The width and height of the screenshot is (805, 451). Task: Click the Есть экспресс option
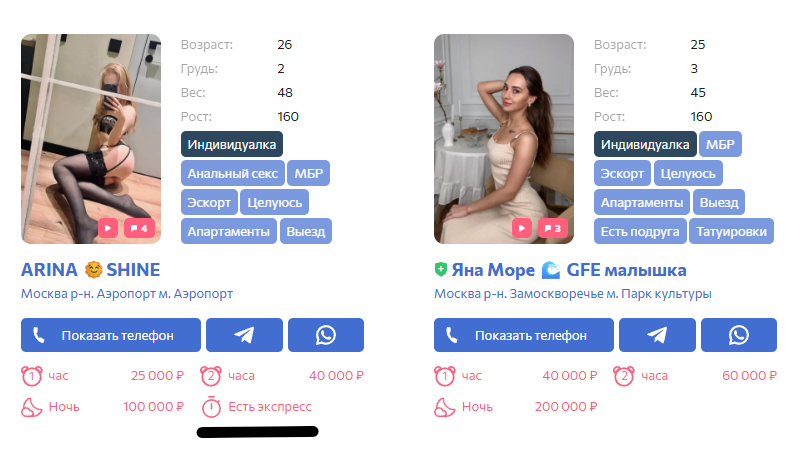coord(257,407)
